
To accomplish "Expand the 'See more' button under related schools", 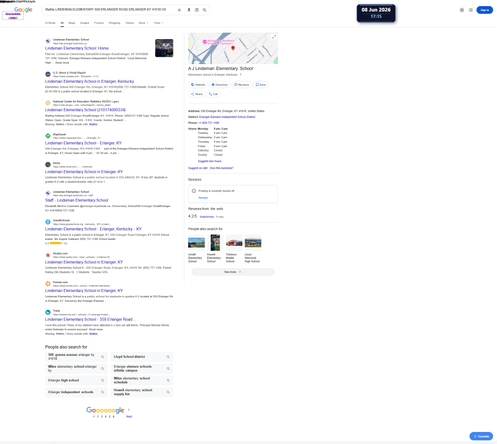I will pyautogui.click(x=233, y=272).
